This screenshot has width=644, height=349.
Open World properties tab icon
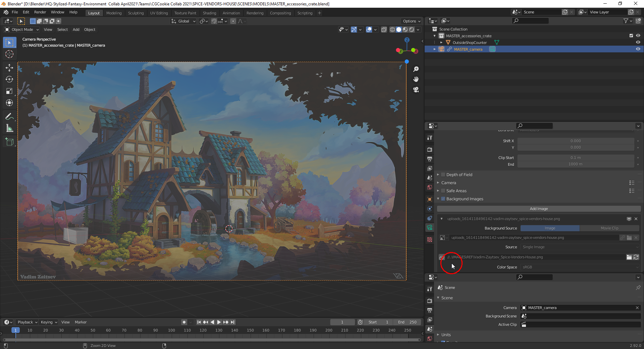point(430,187)
